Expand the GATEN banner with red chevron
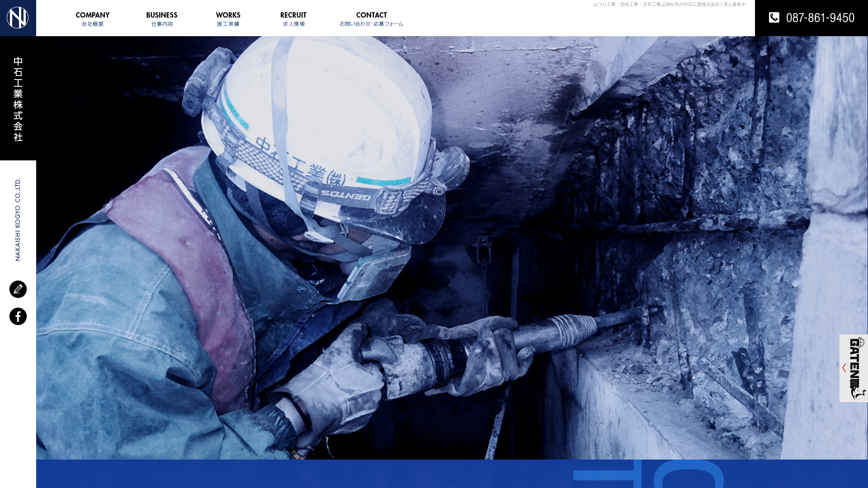This screenshot has width=868, height=488. (x=844, y=368)
